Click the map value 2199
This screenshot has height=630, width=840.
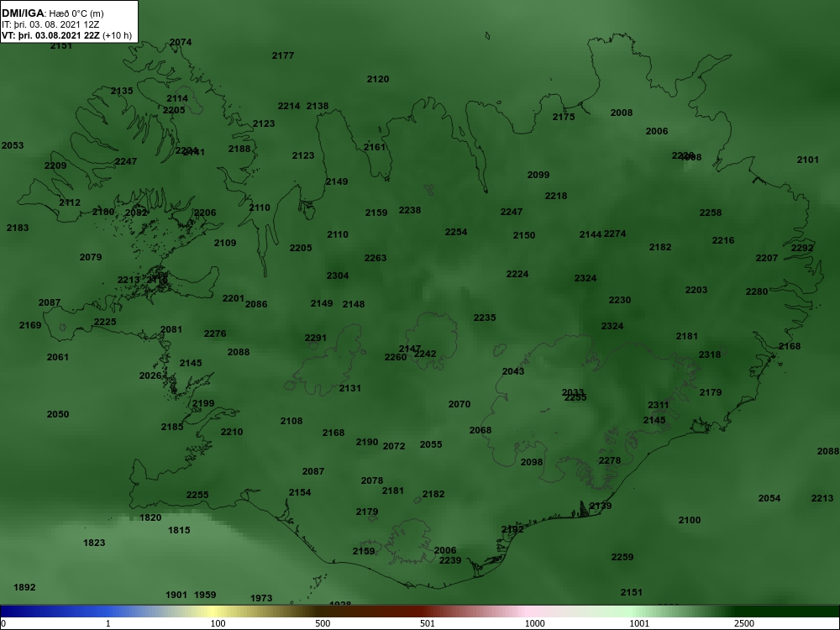[203, 403]
